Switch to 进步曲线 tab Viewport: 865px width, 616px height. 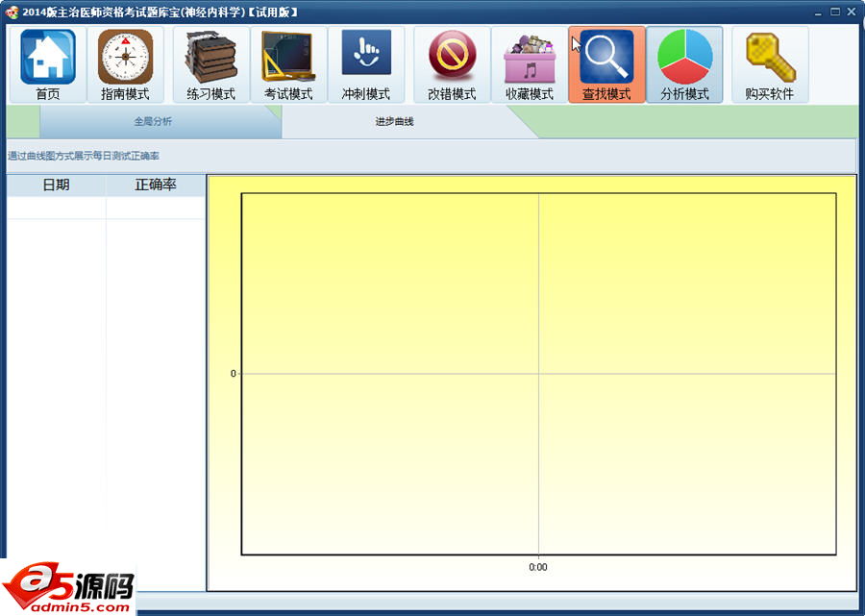(x=394, y=121)
